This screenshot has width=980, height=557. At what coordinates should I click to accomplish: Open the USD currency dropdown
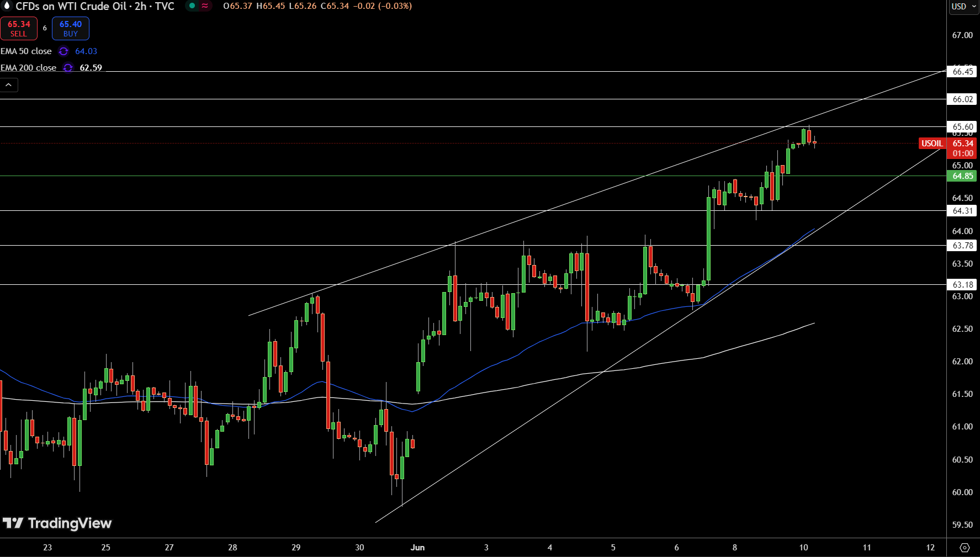[964, 7]
